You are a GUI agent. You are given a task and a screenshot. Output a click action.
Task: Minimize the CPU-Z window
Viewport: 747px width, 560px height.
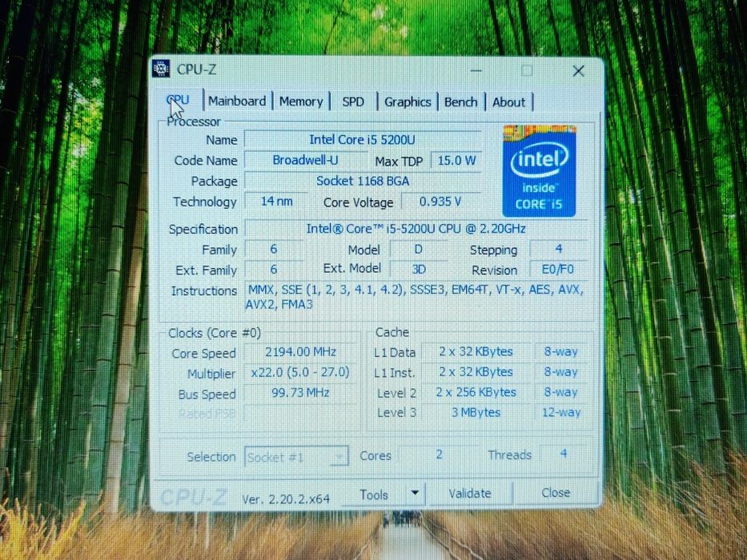(x=476, y=71)
